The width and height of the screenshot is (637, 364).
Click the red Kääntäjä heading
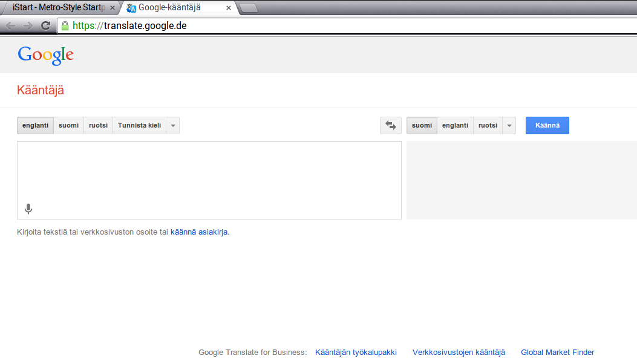(x=40, y=90)
